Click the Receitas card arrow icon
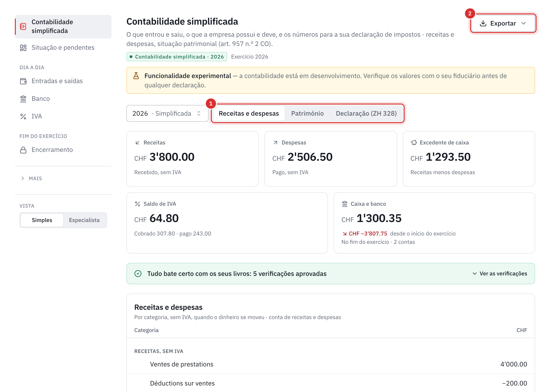The width and height of the screenshot is (550, 392). pyautogui.click(x=137, y=143)
